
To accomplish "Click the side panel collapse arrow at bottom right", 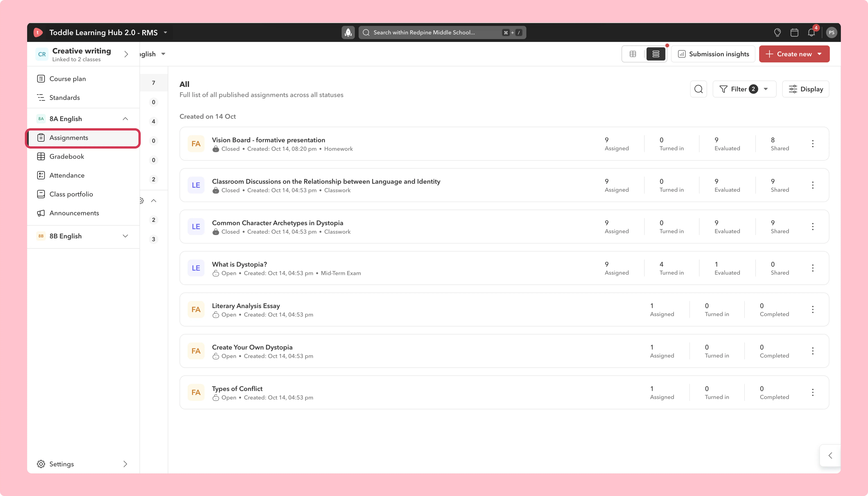I will 830,455.
